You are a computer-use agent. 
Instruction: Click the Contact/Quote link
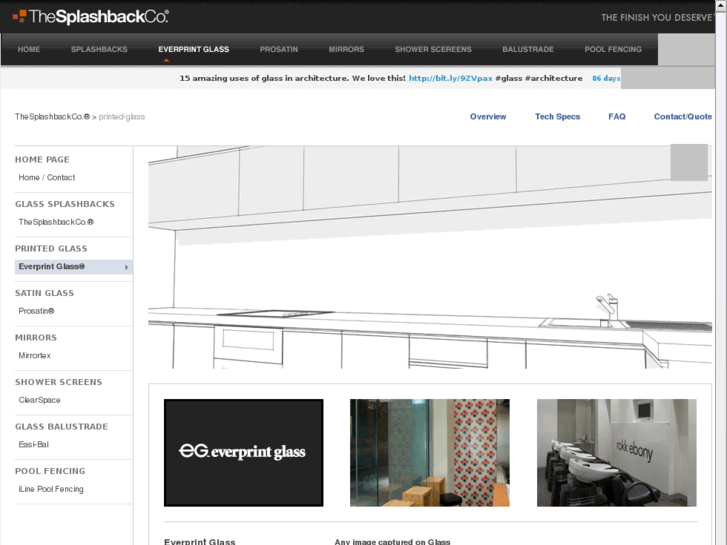coord(683,117)
